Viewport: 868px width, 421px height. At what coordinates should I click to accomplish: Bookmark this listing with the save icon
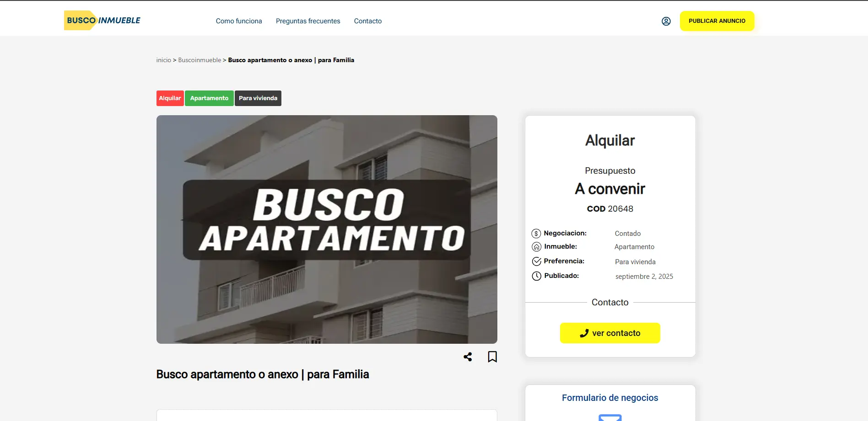point(492,357)
